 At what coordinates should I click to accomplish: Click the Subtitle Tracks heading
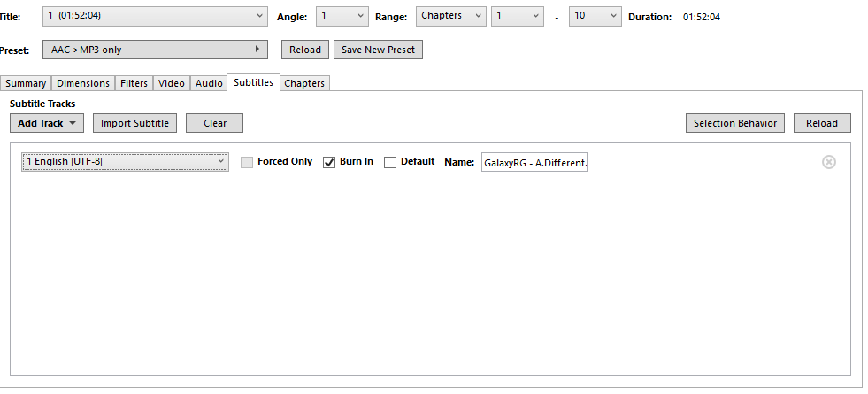click(42, 104)
